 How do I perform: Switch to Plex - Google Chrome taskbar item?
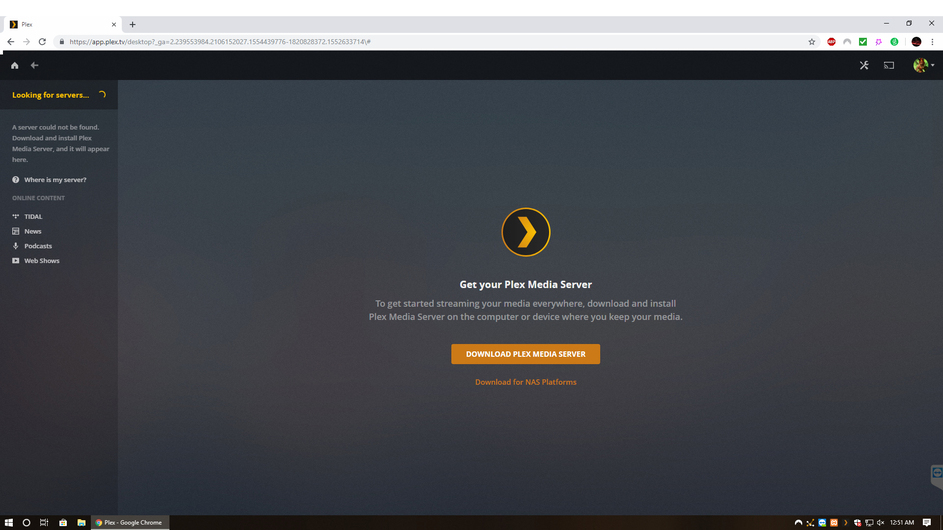tap(130, 522)
